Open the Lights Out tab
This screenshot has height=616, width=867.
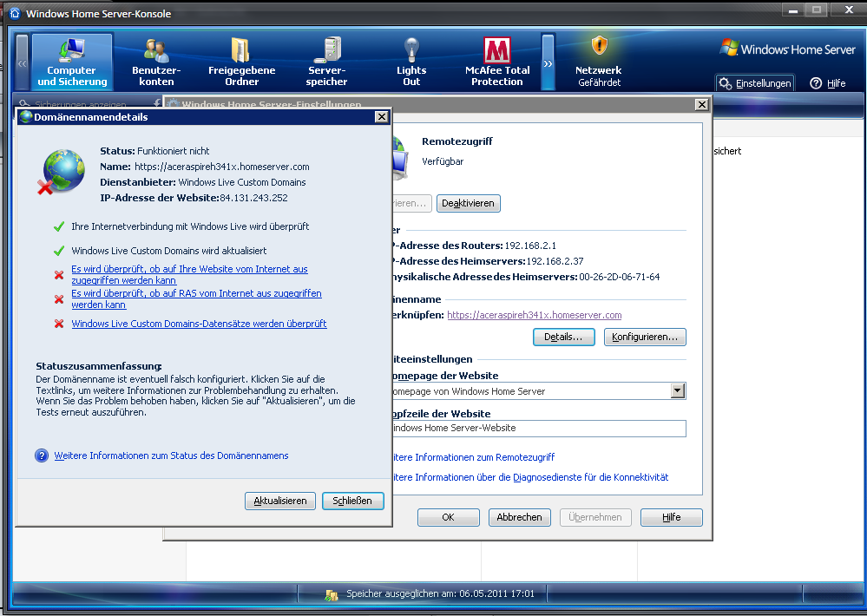[411, 62]
